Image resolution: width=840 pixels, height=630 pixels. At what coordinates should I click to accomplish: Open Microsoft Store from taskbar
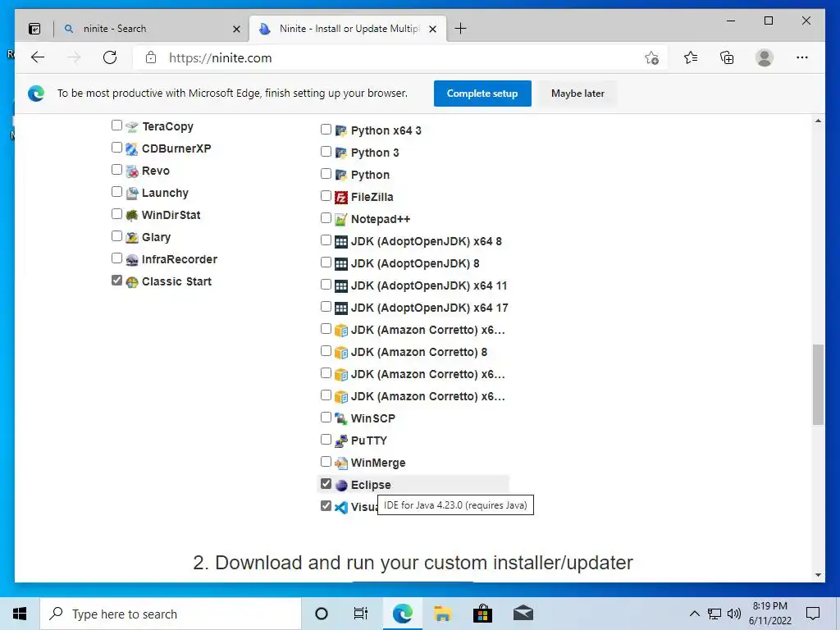tap(482, 614)
